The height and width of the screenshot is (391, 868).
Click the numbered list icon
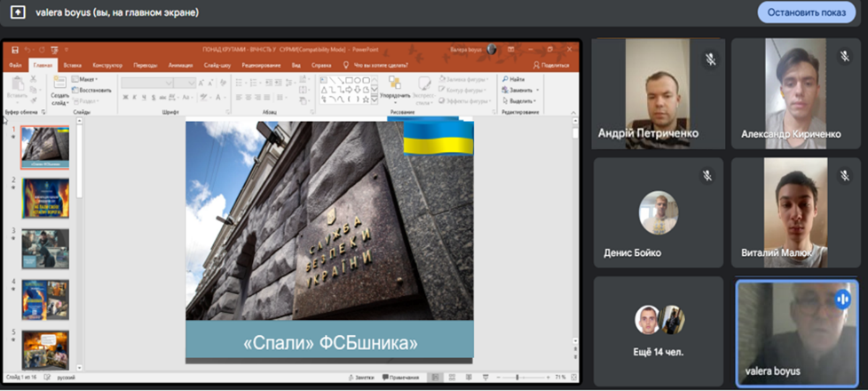click(x=254, y=83)
